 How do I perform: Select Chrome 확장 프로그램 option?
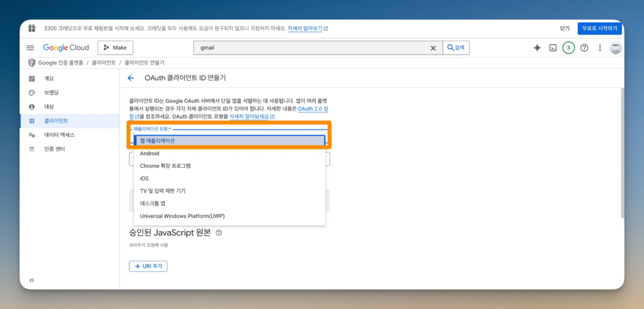pyautogui.click(x=230, y=166)
